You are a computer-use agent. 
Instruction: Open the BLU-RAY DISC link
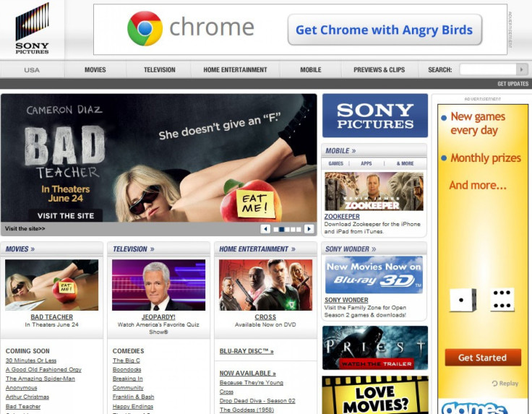(x=246, y=351)
